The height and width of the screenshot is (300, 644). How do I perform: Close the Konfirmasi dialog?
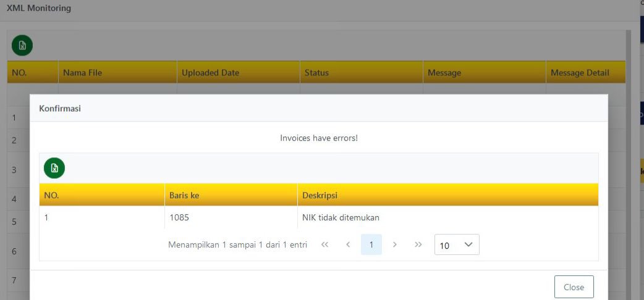(574, 287)
